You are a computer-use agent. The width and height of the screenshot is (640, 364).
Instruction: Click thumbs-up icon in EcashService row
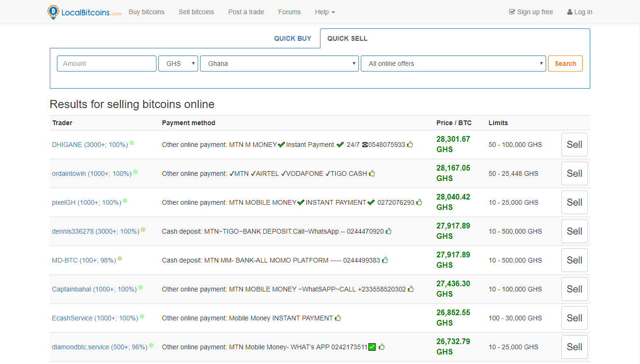pos(338,318)
